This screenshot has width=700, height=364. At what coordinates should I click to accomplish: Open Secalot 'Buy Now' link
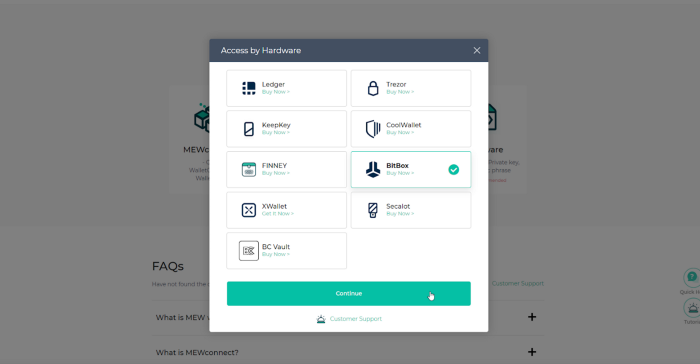click(x=400, y=214)
